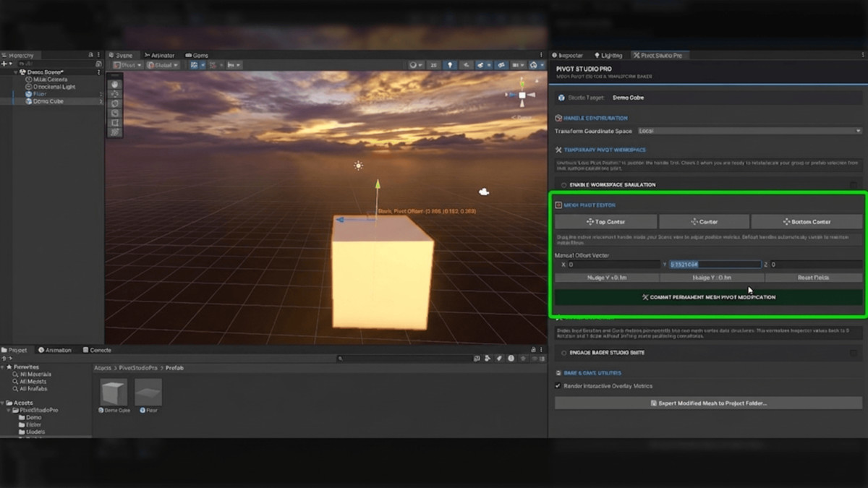868x488 pixels.
Task: Click the Y offset input field
Action: pos(715,265)
